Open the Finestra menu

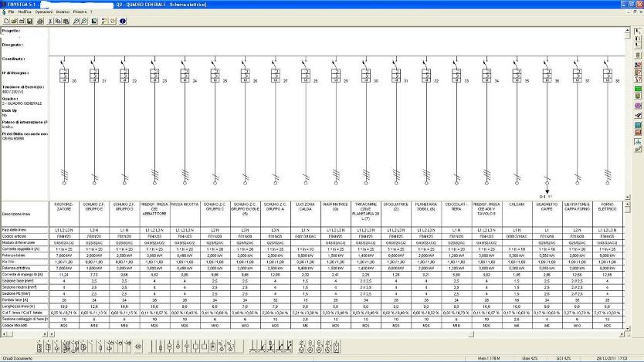click(x=82, y=13)
